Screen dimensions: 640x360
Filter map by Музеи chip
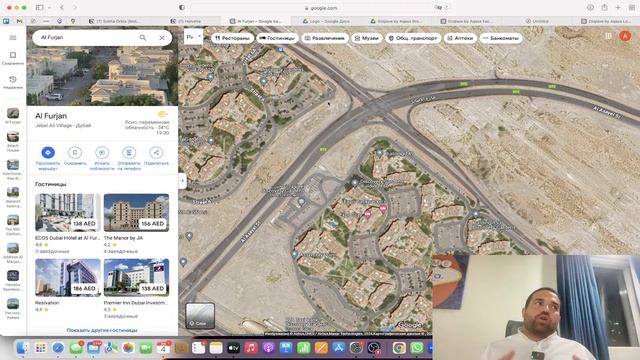click(367, 38)
